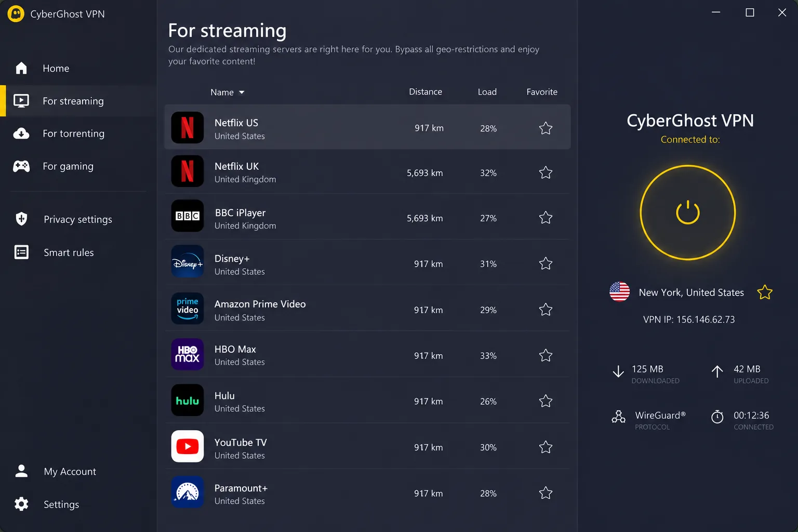Toggle favorite star for Hulu
Image resolution: width=798 pixels, height=532 pixels.
point(546,401)
